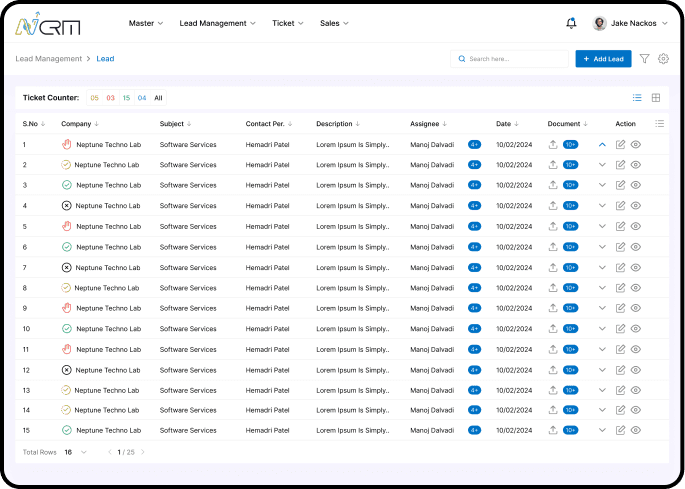
Task: Click the Add Lead button
Action: click(x=603, y=59)
